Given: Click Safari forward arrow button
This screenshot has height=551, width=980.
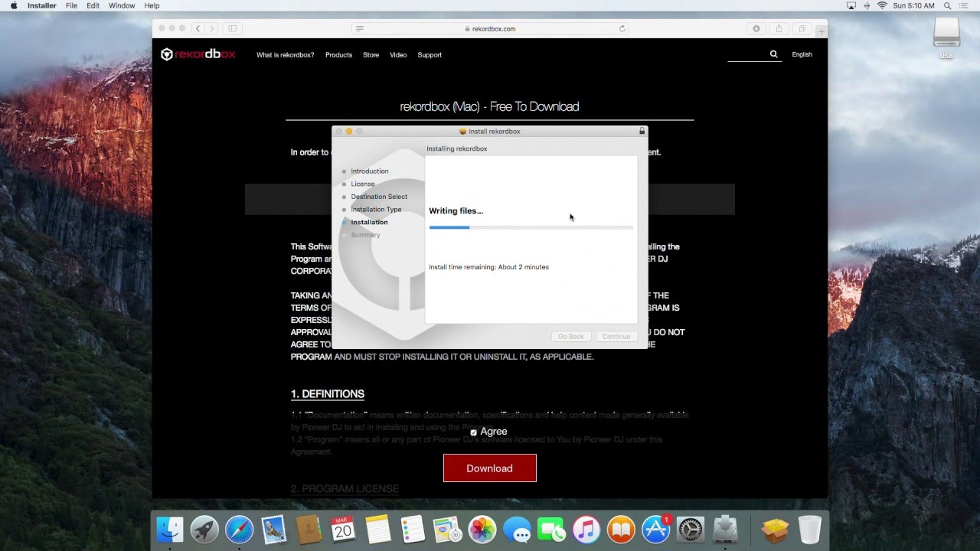Looking at the screenshot, I should click(212, 28).
